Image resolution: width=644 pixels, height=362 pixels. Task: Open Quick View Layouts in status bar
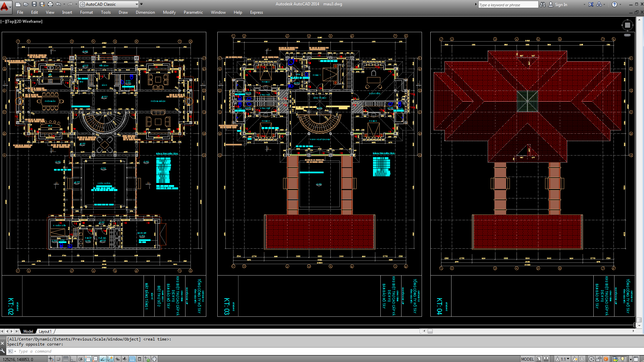(539, 358)
